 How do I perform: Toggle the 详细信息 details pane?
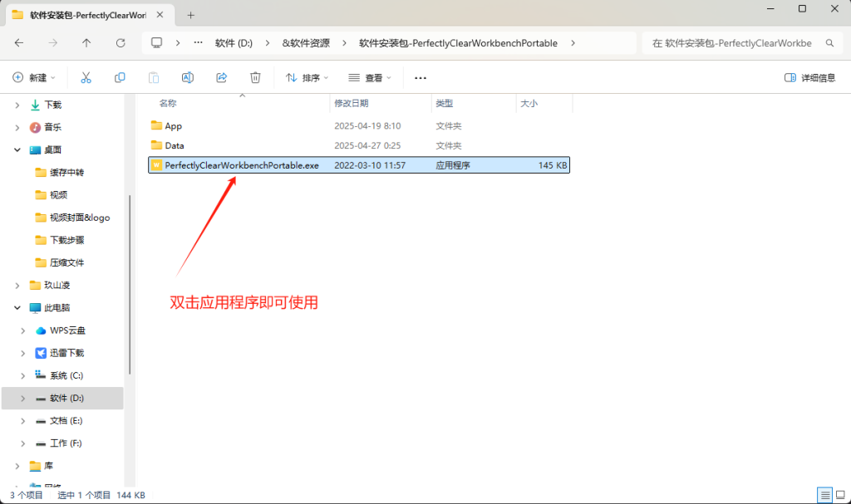click(x=809, y=77)
